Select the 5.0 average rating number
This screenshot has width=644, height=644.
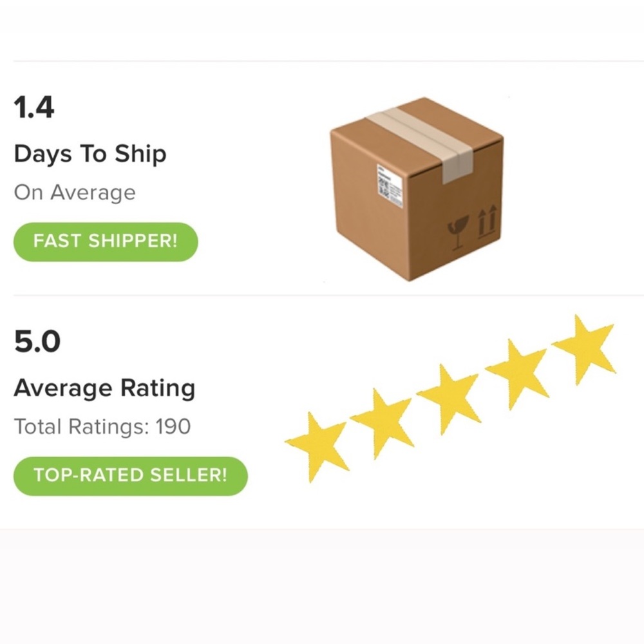[37, 341]
